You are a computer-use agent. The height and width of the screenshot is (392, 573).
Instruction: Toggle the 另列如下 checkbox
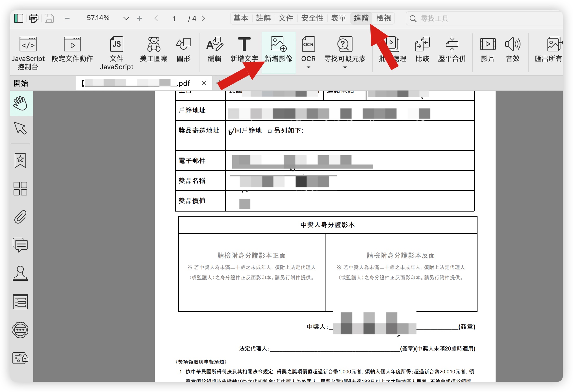270,131
